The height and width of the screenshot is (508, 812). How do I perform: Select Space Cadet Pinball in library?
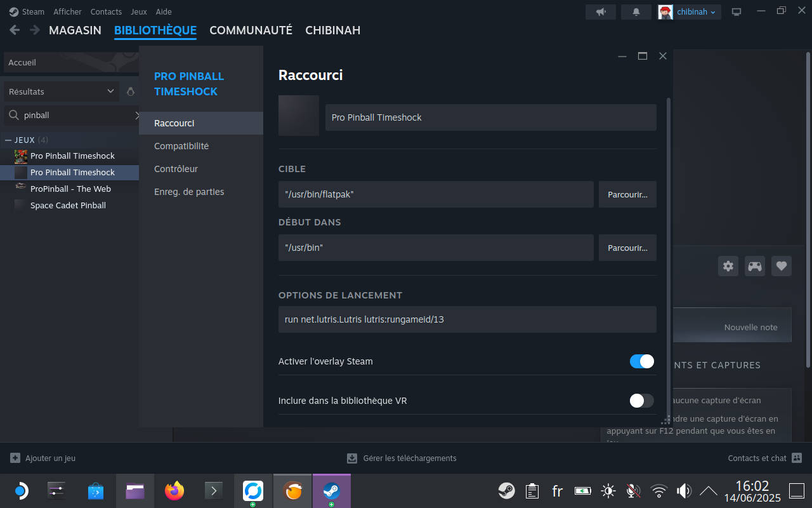[70, 205]
